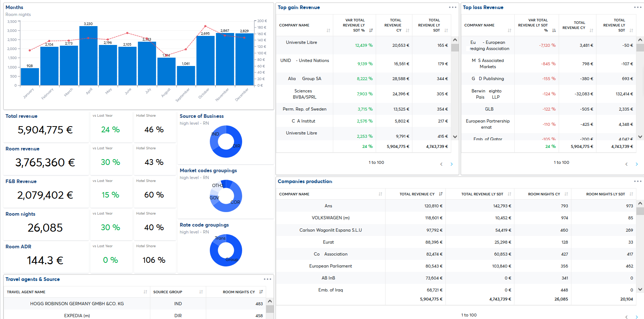Screen dimensions: 644x319
Task: Sort Companies production by Company Name
Action: click(x=380, y=194)
